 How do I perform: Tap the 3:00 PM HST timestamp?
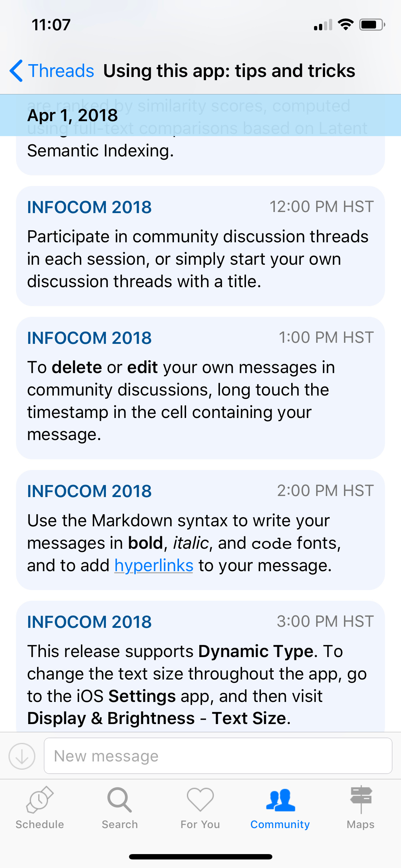pyautogui.click(x=325, y=621)
